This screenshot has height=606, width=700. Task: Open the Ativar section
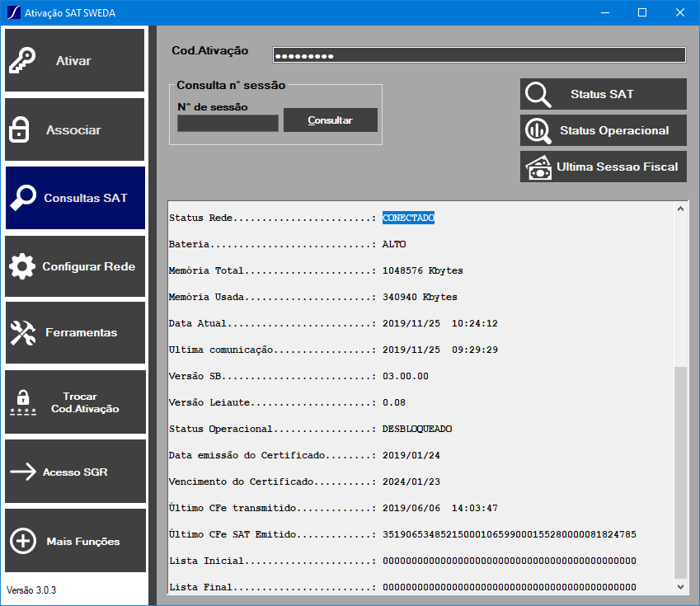74,60
